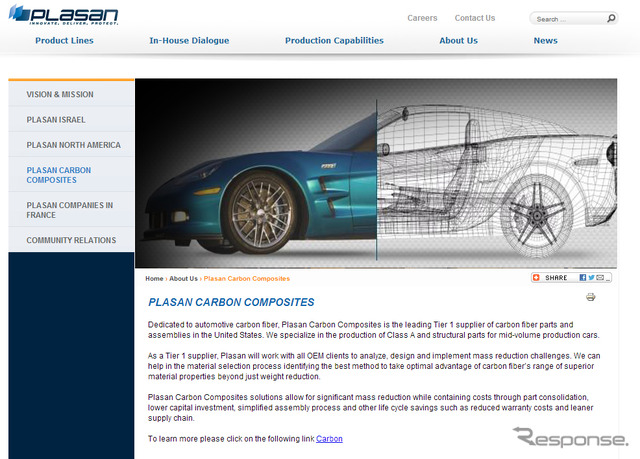Print the page using the printer icon
Viewport: 640px width, 459px height.
[x=591, y=297]
